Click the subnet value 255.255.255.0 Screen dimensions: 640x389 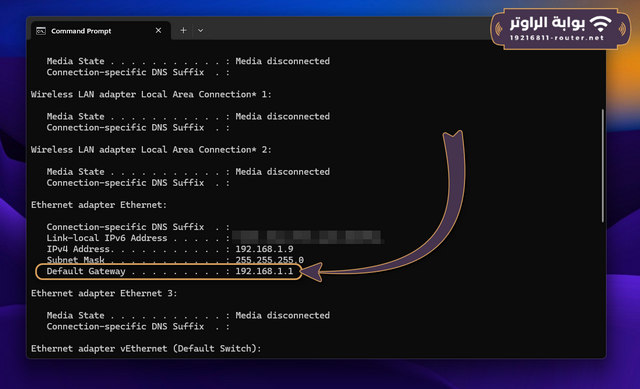(x=269, y=260)
